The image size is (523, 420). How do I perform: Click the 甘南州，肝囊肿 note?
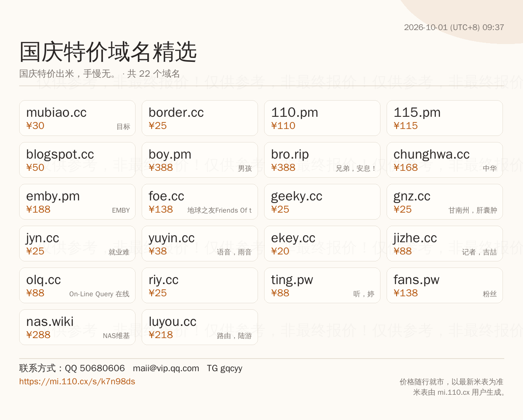click(x=473, y=210)
